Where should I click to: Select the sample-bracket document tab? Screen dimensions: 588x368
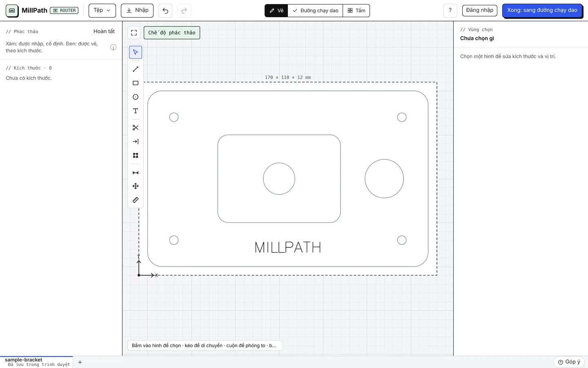click(x=36, y=362)
